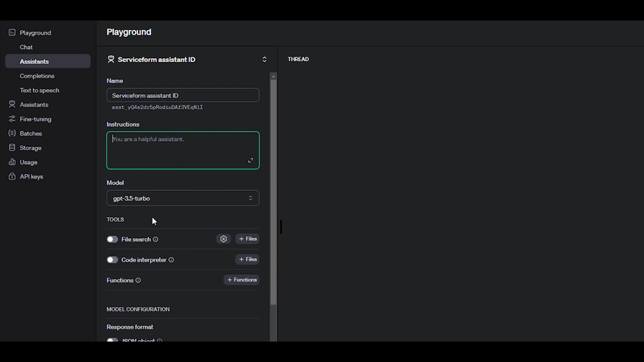Click the TOOLS section heading
The width and height of the screenshot is (644, 362).
tap(115, 219)
